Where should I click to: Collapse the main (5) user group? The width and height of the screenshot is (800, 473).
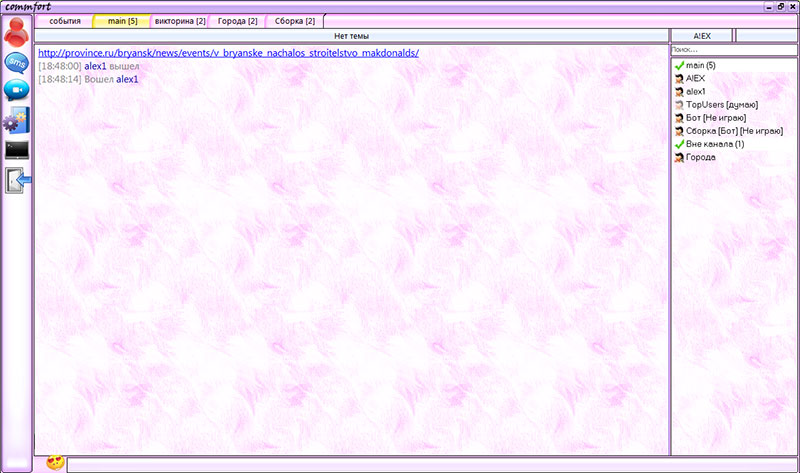[679, 66]
